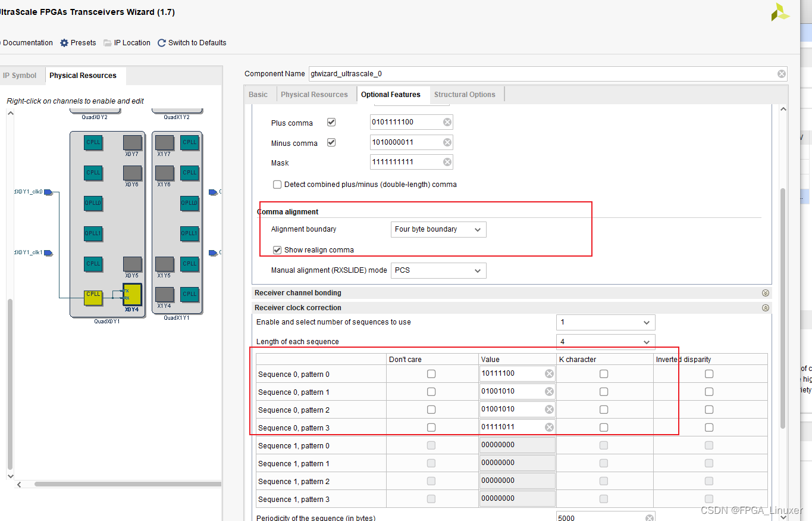Screen dimensions: 812x521
Task: Uncheck Show realign comma
Action: pyautogui.click(x=277, y=250)
